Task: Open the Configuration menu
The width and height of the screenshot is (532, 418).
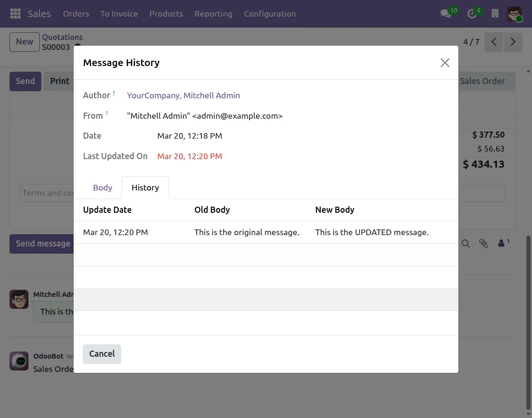Action: (x=270, y=14)
